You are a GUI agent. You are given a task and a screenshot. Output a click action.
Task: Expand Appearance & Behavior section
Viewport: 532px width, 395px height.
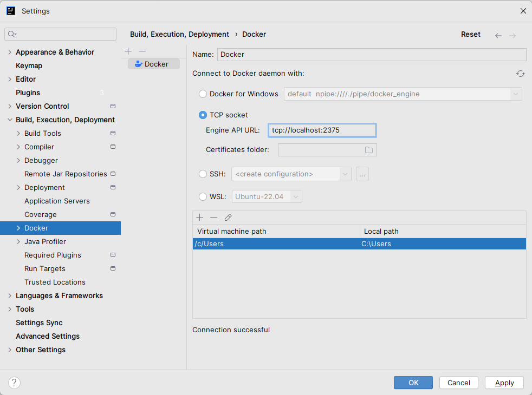(10, 52)
